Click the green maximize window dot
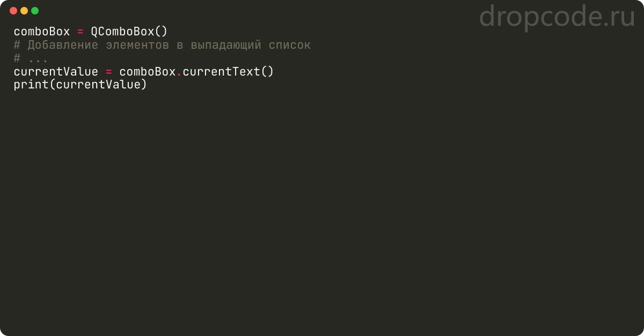The width and height of the screenshot is (644, 336). pos(35,11)
